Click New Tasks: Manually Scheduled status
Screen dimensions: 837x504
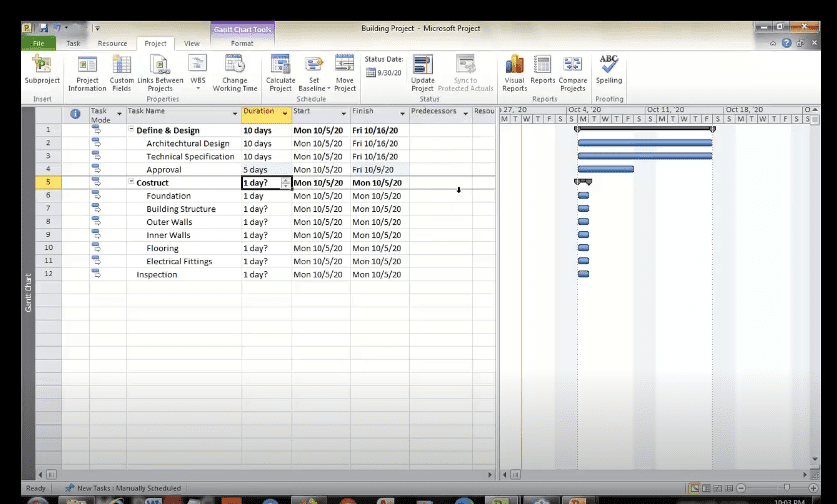123,488
